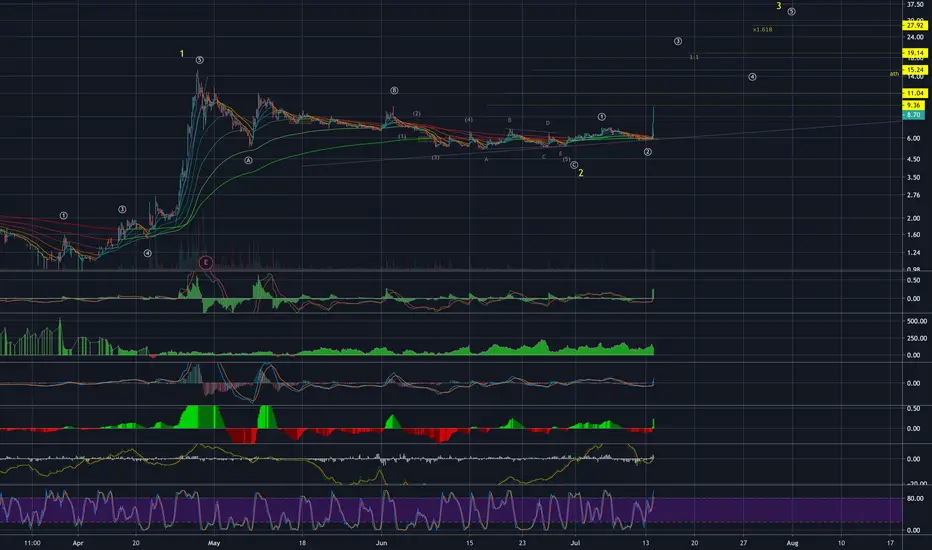Select the (4) subwave label
The width and height of the screenshot is (932, 550).
[468, 120]
